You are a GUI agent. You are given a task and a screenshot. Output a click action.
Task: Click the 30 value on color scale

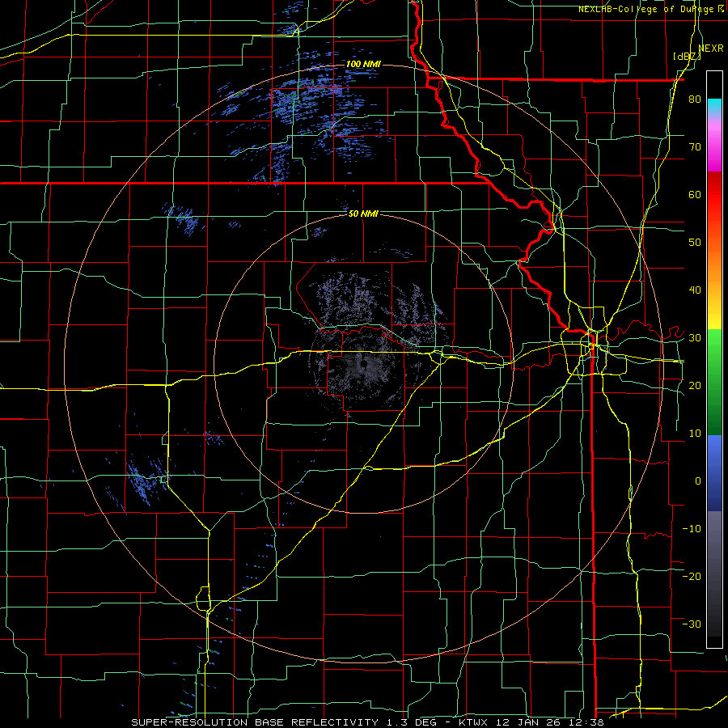pos(695,338)
